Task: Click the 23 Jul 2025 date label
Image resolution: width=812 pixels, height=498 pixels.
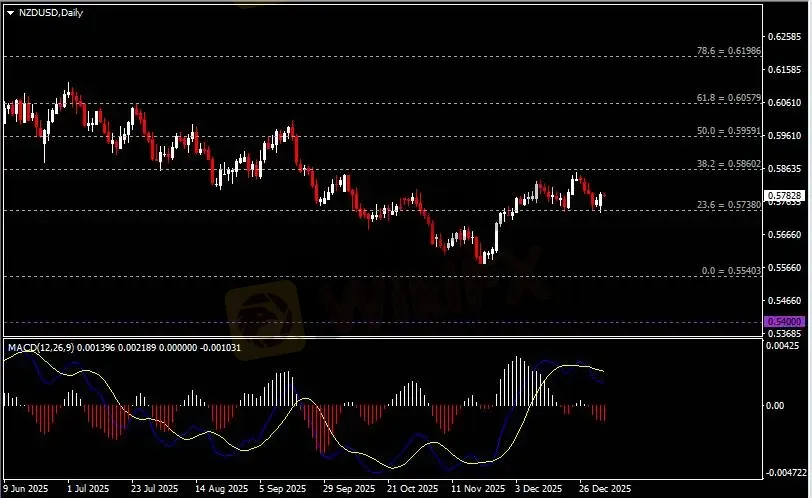Action: 154,489
